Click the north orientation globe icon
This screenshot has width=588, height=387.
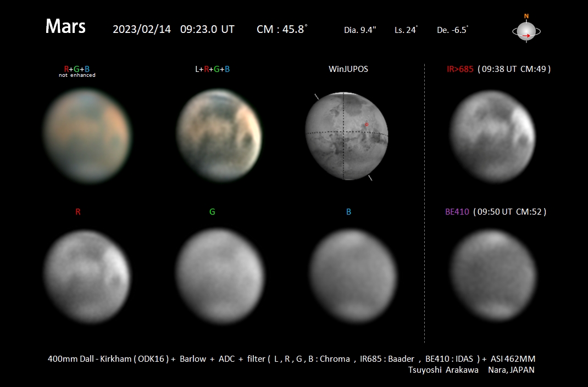point(526,31)
